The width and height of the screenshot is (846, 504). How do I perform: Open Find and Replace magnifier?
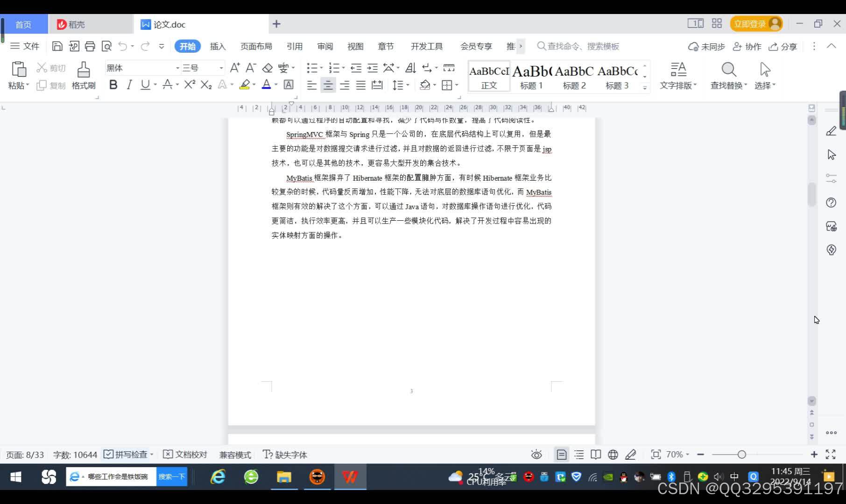coord(728,76)
